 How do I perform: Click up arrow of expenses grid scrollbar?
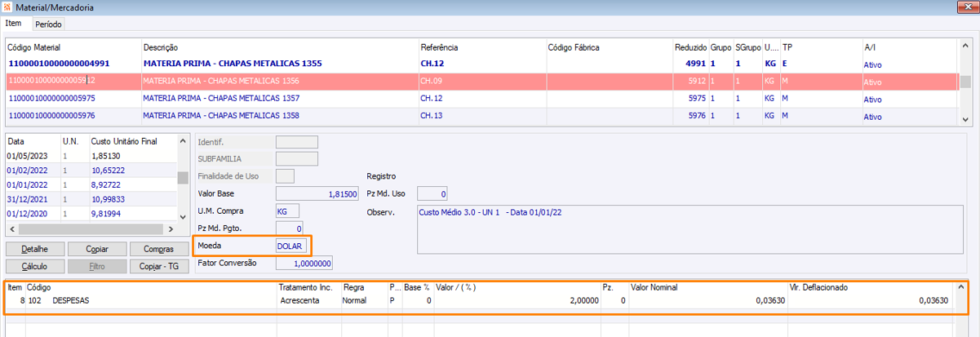click(x=962, y=287)
